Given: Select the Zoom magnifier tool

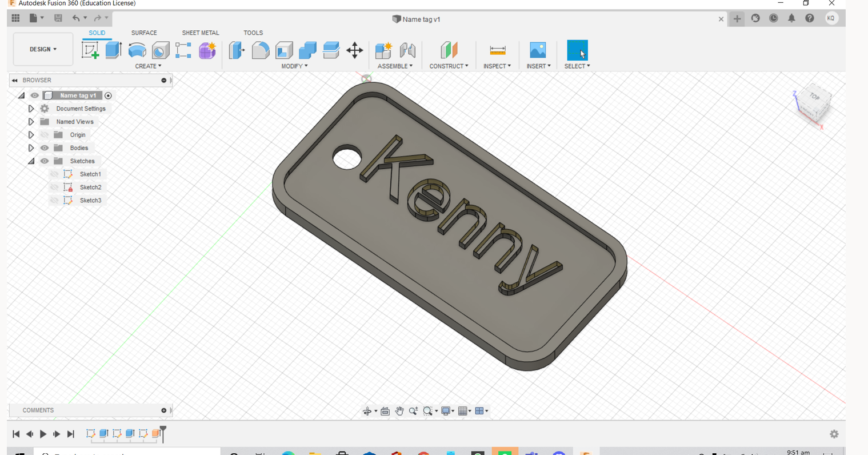Looking at the screenshot, I should (x=413, y=411).
